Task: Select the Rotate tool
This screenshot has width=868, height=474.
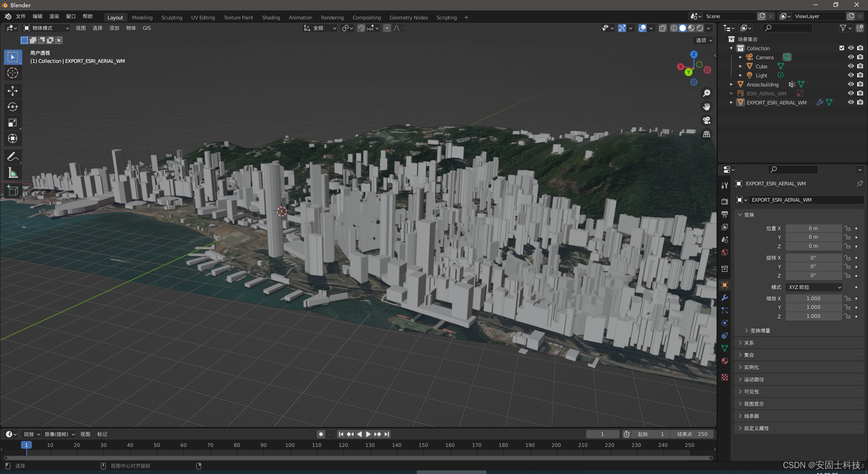Action: [13, 107]
